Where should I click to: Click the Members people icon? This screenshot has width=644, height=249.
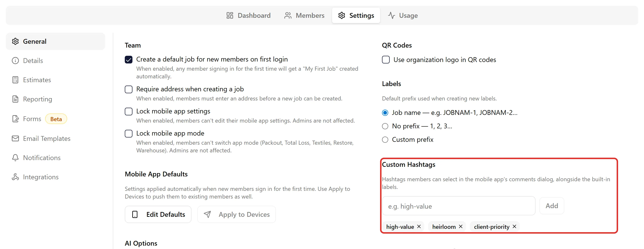pos(288,16)
